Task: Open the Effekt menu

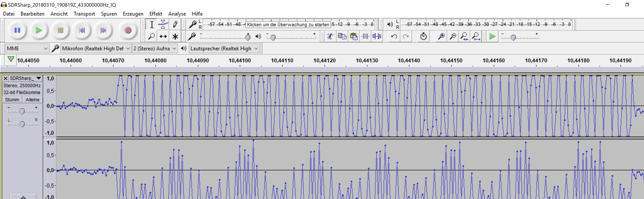Action: tap(156, 14)
